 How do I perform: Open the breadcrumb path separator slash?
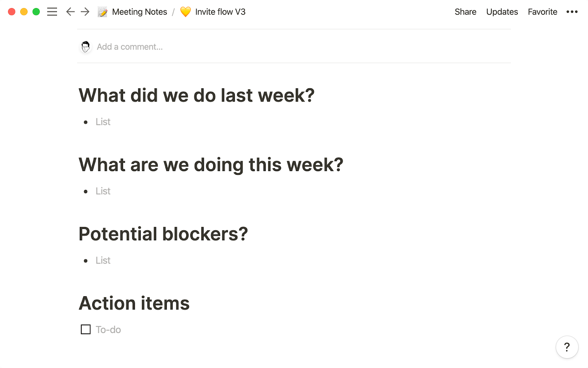coord(173,12)
